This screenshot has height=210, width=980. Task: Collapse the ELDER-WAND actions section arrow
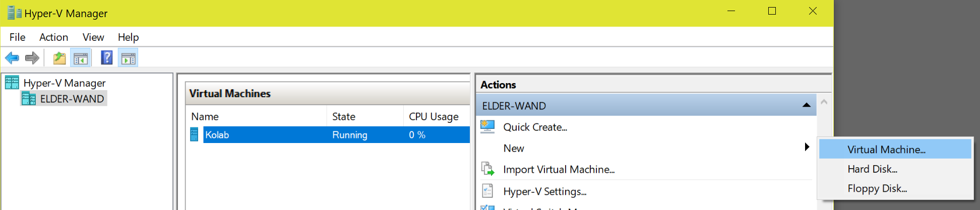(806, 105)
